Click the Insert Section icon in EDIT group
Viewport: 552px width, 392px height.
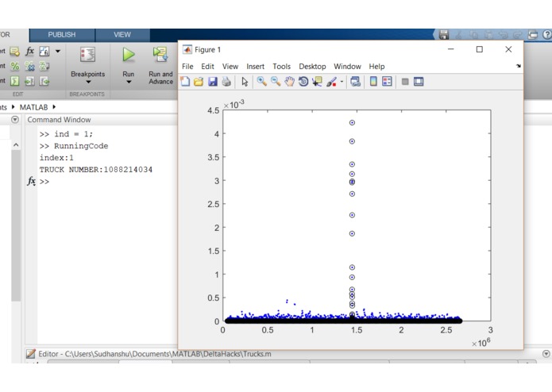point(15,52)
